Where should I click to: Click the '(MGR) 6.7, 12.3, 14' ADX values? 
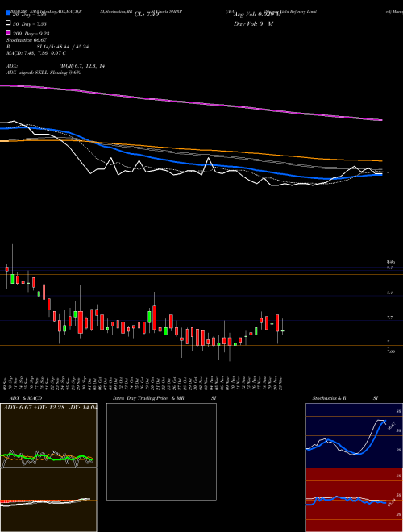tap(81, 66)
